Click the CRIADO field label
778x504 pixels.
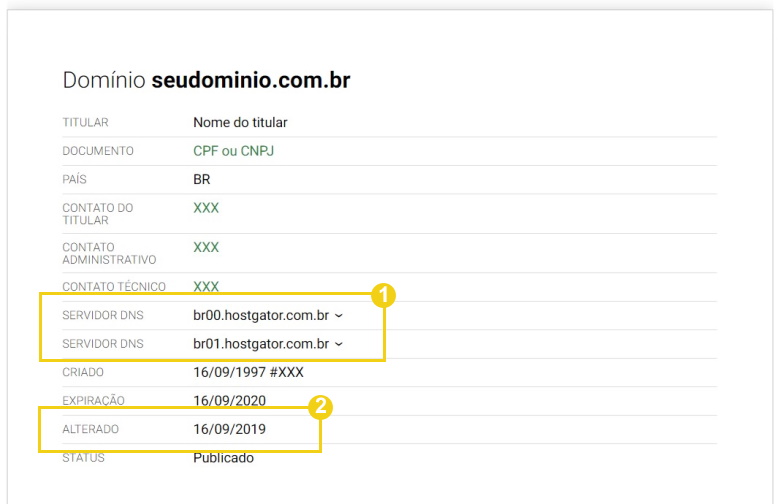(x=83, y=372)
